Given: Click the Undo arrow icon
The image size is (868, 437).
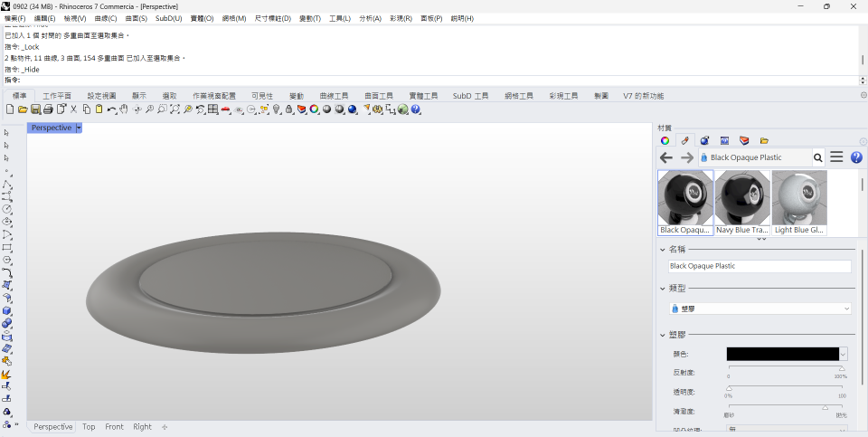Looking at the screenshot, I should [111, 109].
